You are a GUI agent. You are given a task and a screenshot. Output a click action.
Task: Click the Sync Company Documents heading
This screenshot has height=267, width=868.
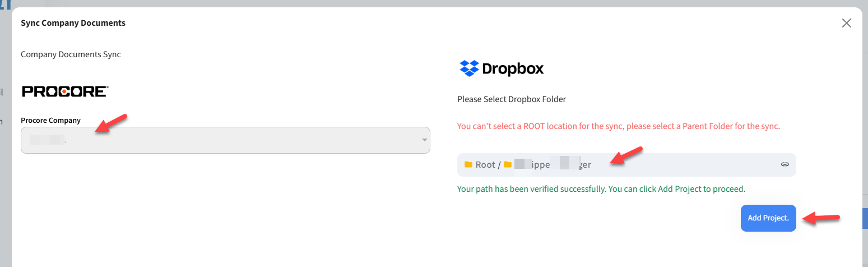[x=73, y=23]
